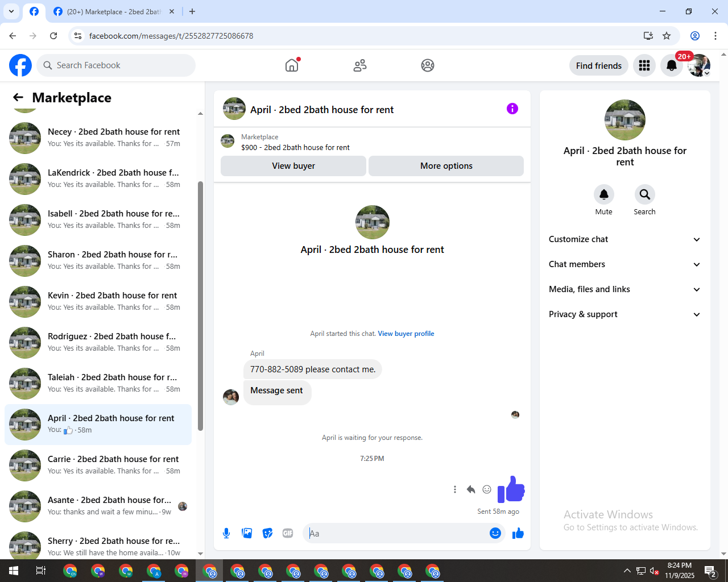728x582 pixels.
Task: Open the $900 2bed 2bath listing link
Action: point(295,147)
